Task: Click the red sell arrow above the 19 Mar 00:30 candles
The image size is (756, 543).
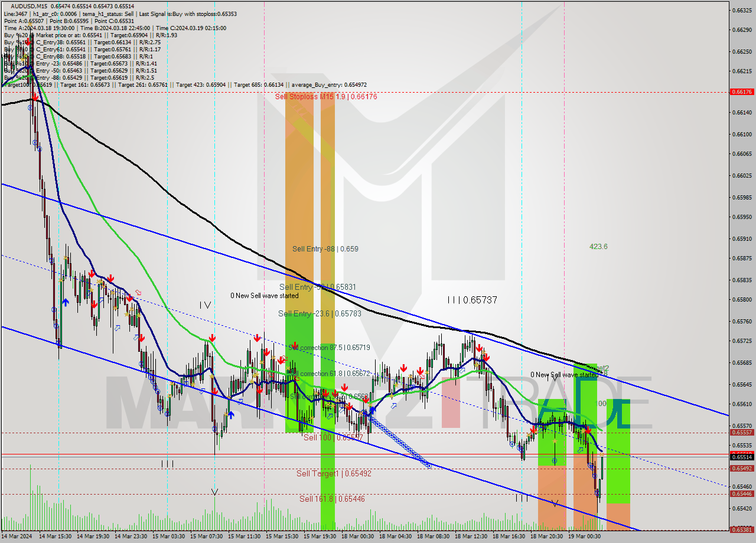Action: click(588, 430)
